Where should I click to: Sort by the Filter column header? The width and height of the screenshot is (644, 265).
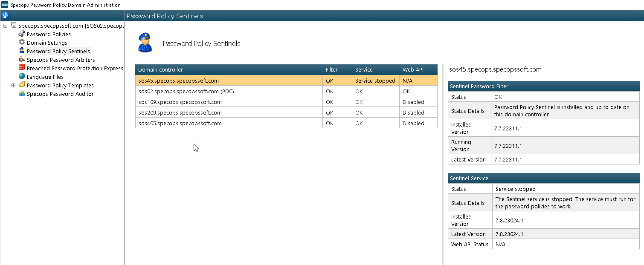click(337, 69)
